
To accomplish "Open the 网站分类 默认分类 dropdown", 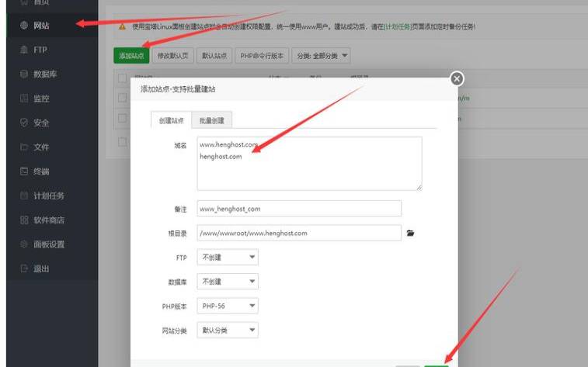I will click(x=228, y=331).
